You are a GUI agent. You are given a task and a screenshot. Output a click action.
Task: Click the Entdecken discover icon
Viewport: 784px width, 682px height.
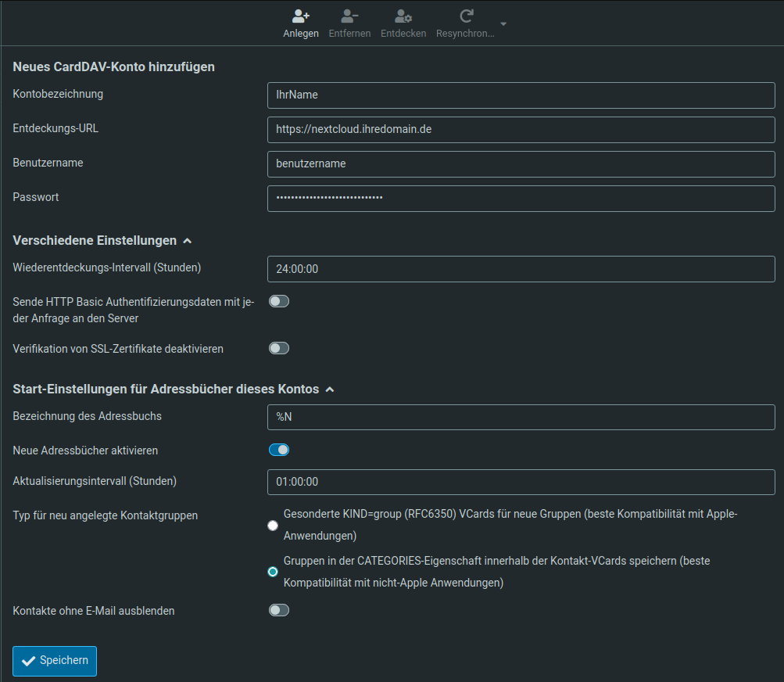coord(403,16)
